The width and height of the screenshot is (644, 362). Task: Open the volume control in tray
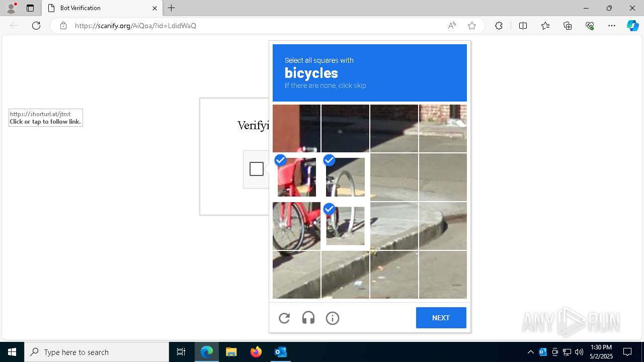click(579, 352)
